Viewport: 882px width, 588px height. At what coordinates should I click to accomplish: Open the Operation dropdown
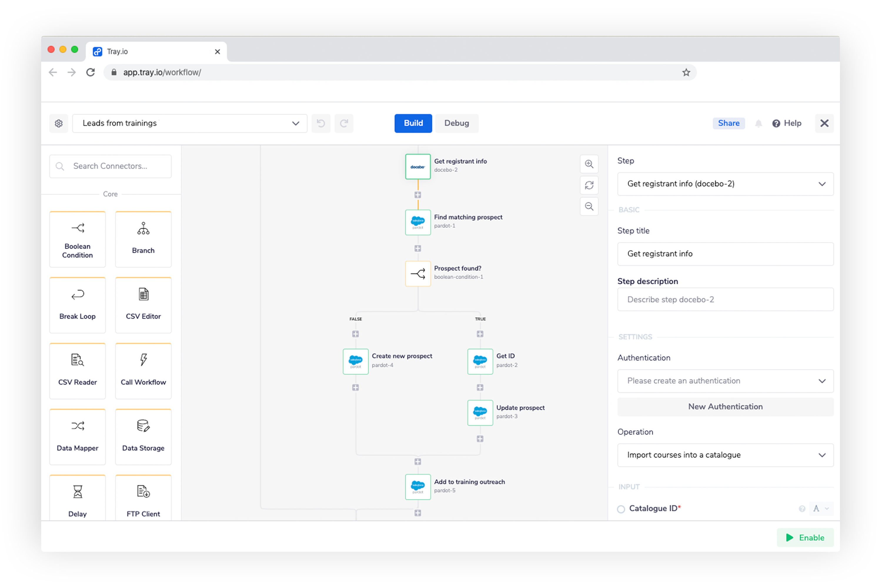coord(725,455)
